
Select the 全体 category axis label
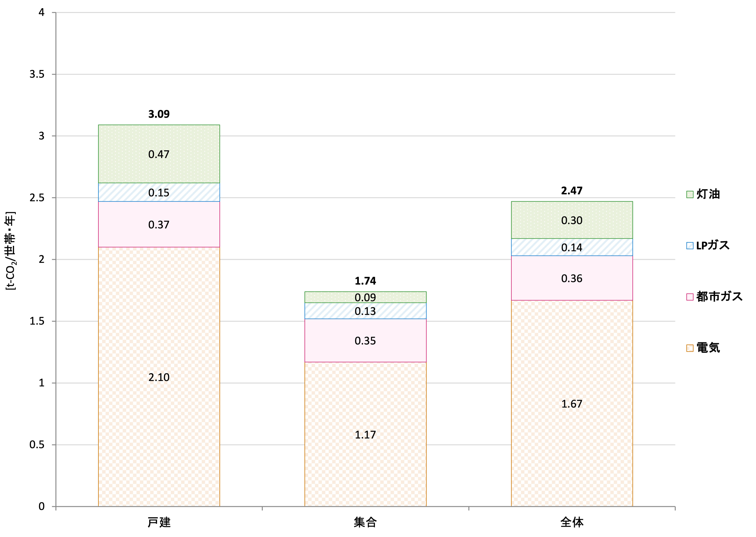(x=572, y=522)
